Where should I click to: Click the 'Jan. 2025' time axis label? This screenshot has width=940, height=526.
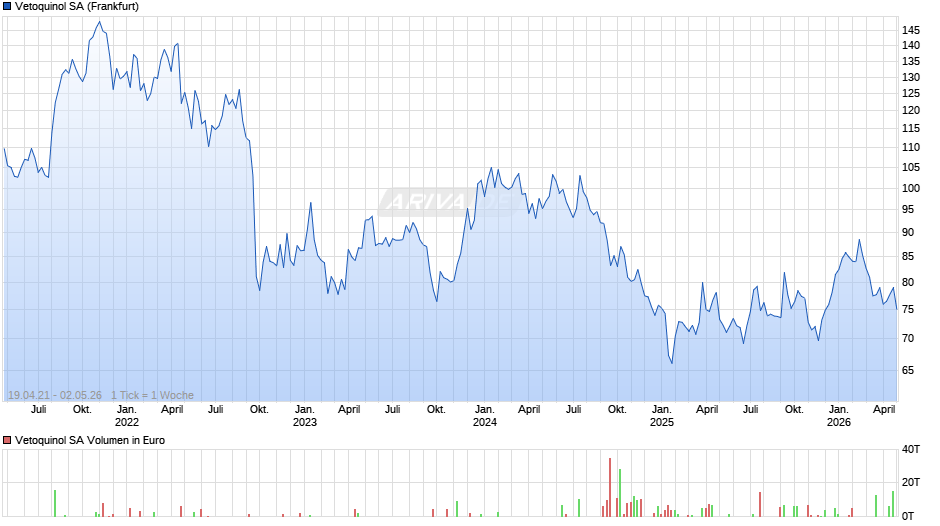[662, 416]
